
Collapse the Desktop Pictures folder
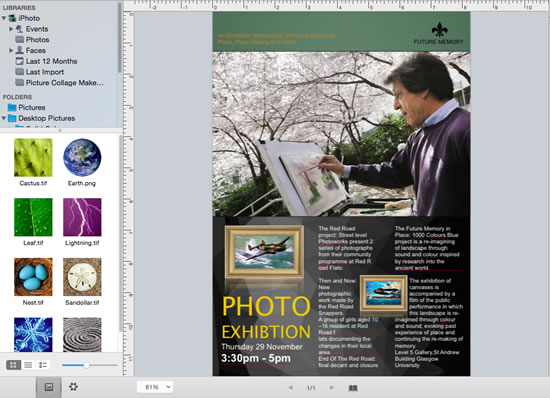coord(4,118)
